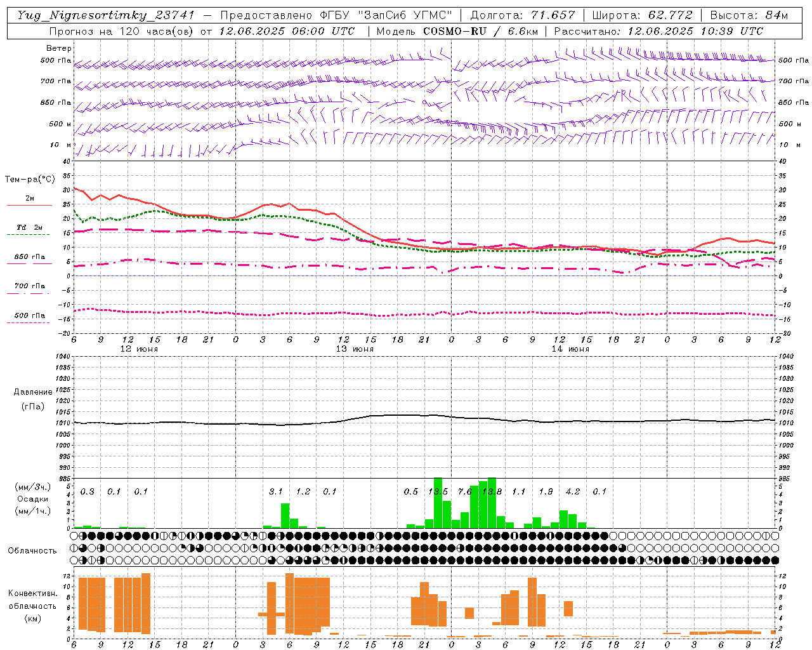Click the 'Тем-ра(°C)' temperature axis label

pyautogui.click(x=30, y=180)
